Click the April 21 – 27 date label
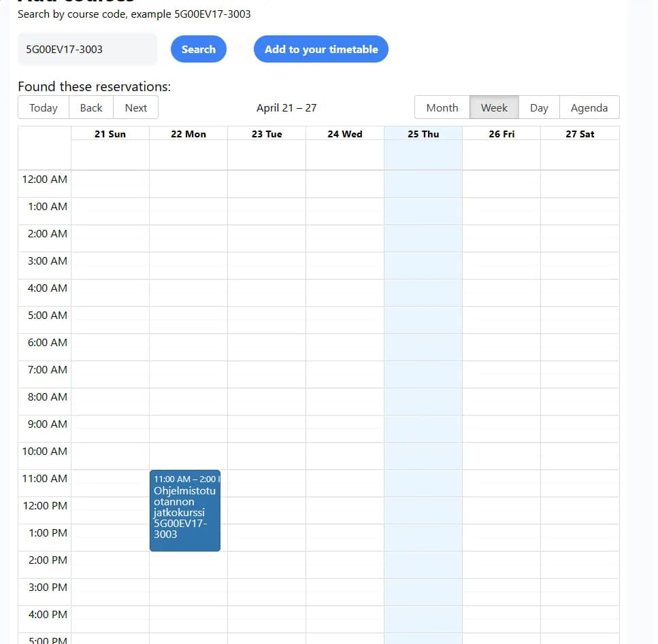This screenshot has width=658, height=644. click(286, 107)
